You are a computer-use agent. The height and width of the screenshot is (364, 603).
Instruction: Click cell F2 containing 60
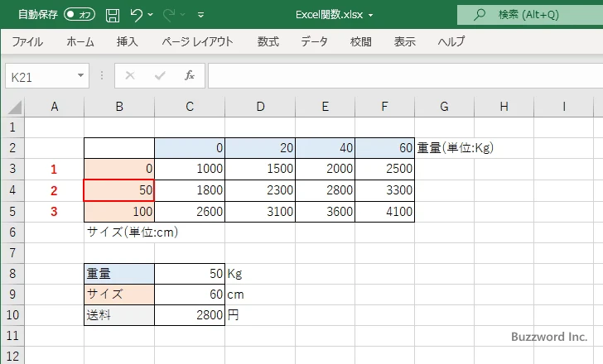(x=384, y=148)
